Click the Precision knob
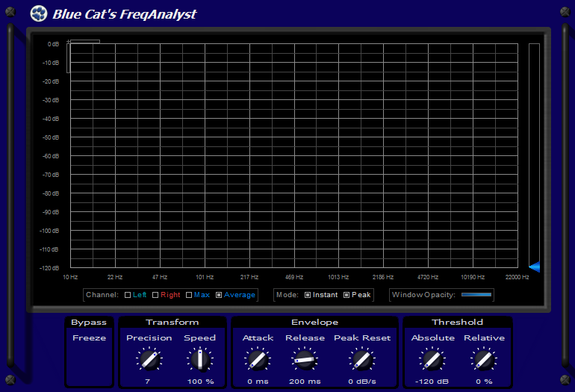 (149, 360)
